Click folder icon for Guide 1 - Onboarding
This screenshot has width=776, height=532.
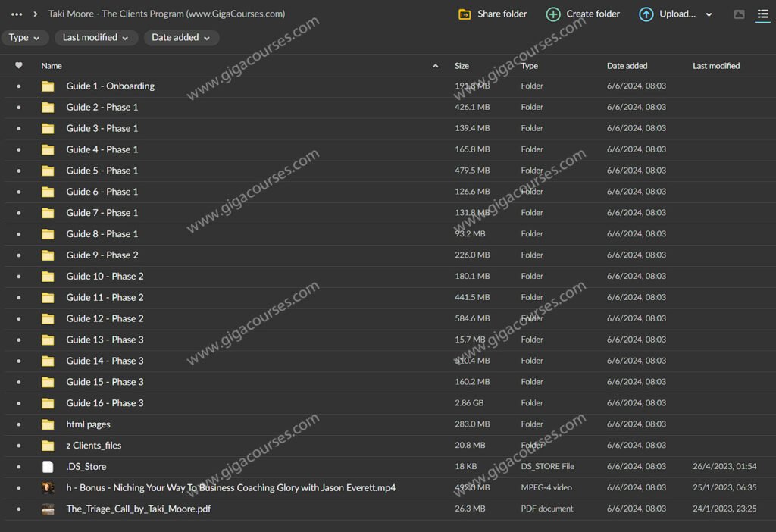(48, 86)
